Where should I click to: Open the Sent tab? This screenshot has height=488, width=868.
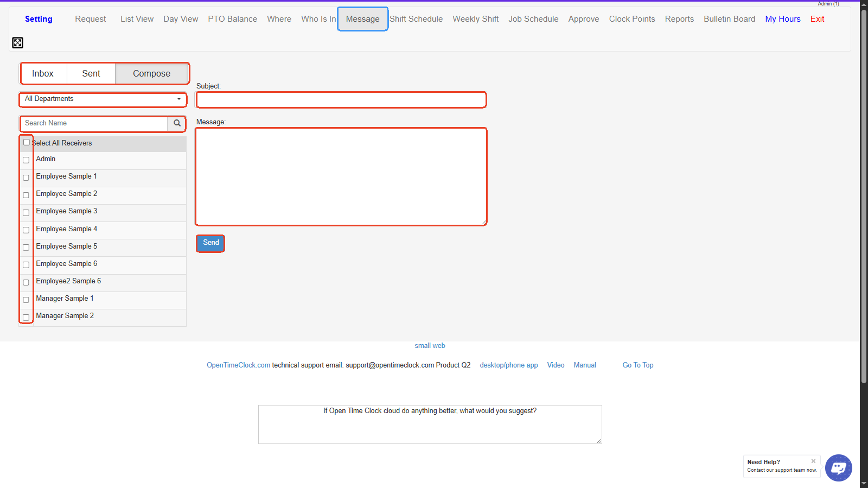point(91,74)
